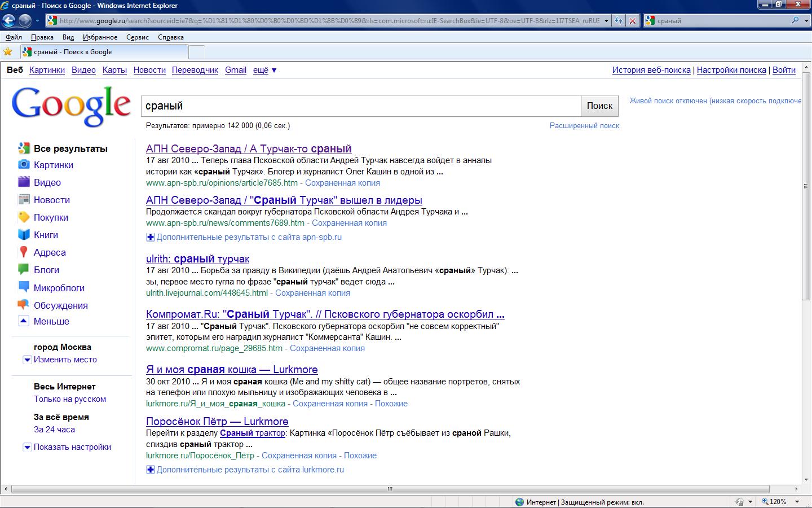Click the Google logo
Screen dimensions: 812x508
pyautogui.click(x=71, y=106)
